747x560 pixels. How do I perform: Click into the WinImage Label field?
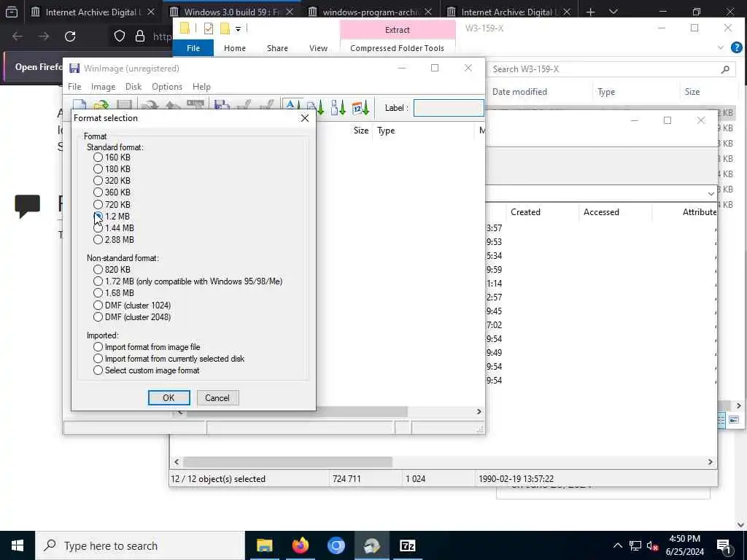click(449, 108)
